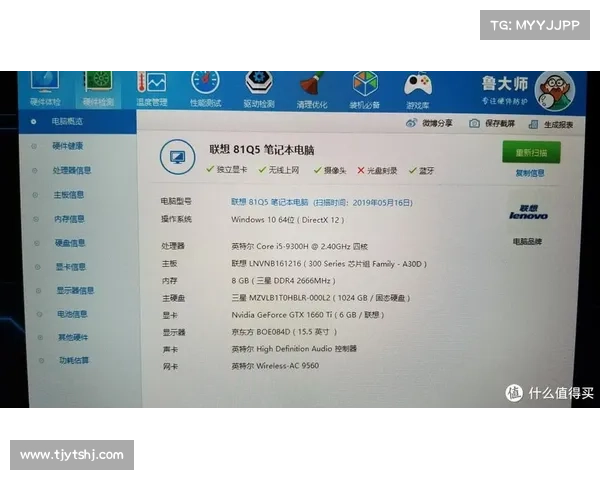600x480 pixels.
Task: Open 其他硬件 in the sidebar
Action: pyautogui.click(x=73, y=337)
